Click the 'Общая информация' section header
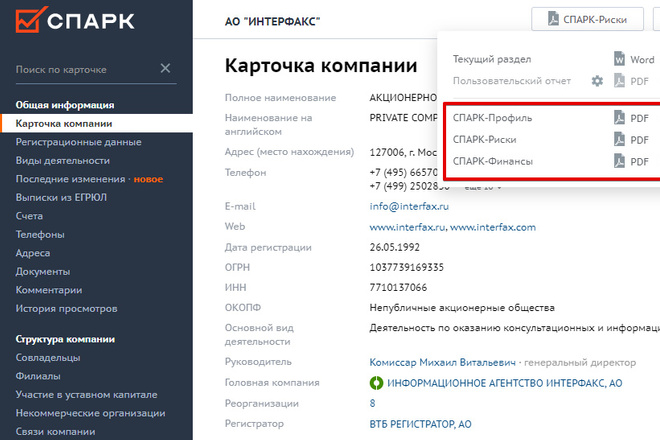Image resolution: width=660 pixels, height=440 pixels. [x=65, y=105]
